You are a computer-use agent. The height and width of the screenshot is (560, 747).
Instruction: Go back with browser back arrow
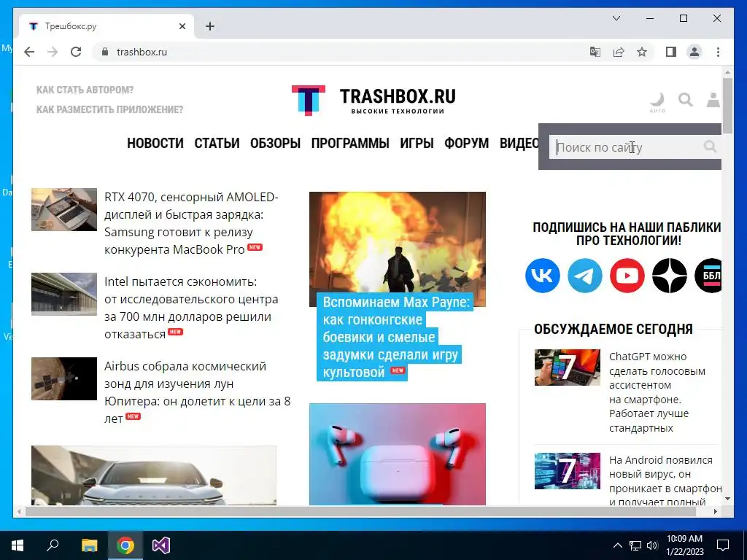click(x=29, y=52)
